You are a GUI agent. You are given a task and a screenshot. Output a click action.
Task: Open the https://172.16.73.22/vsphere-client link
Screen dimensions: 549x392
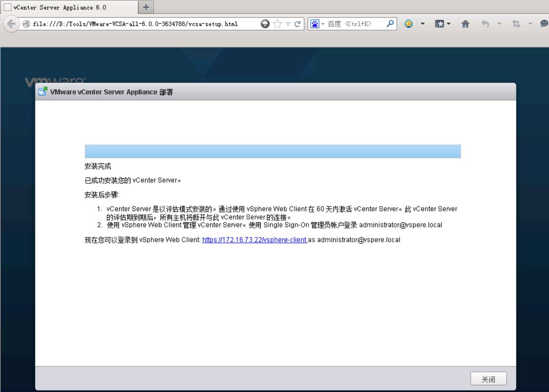(254, 240)
